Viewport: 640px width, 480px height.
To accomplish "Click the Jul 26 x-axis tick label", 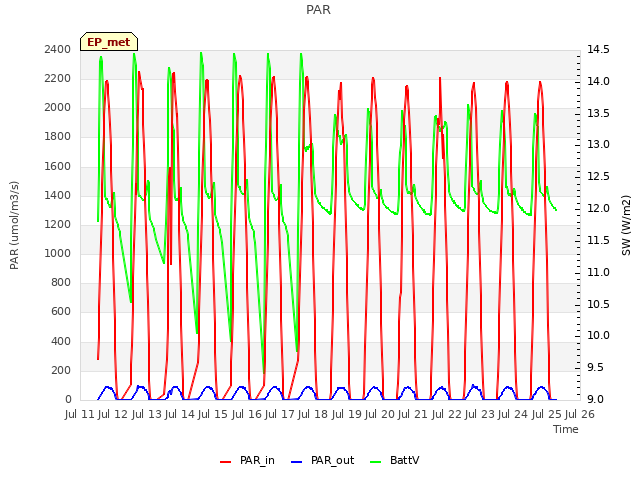I will coord(580,414).
